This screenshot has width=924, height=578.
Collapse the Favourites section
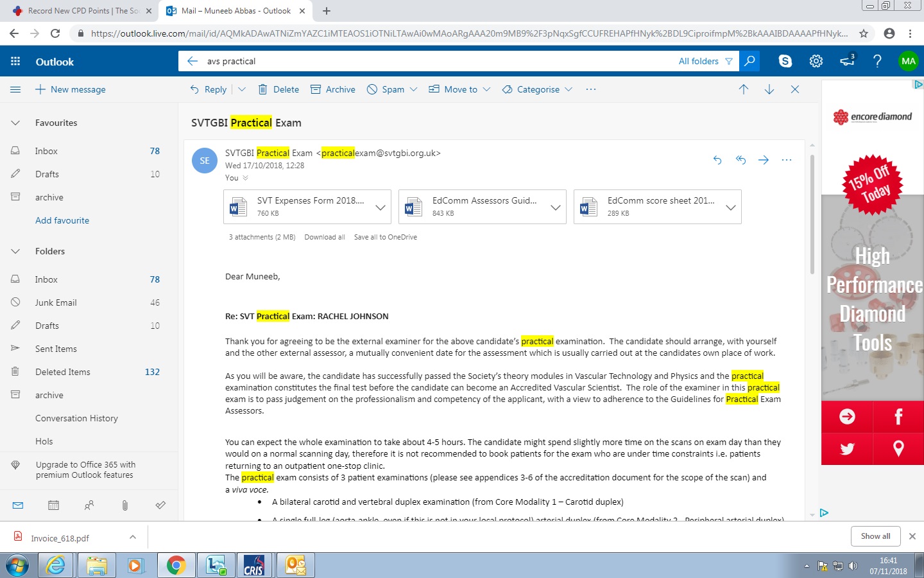point(15,123)
